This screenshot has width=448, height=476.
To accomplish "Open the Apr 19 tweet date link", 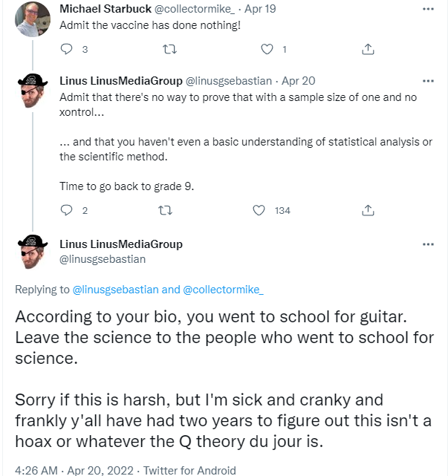I will coord(260,9).
